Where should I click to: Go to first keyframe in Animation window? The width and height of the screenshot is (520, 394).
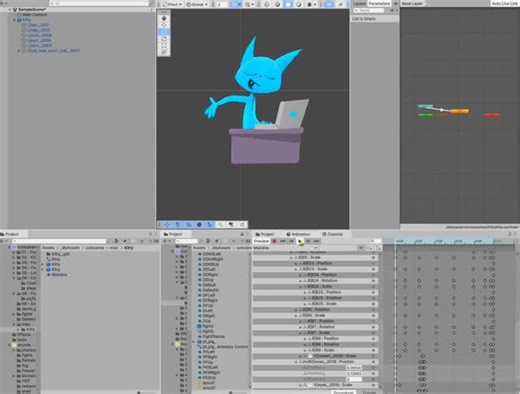(283, 241)
